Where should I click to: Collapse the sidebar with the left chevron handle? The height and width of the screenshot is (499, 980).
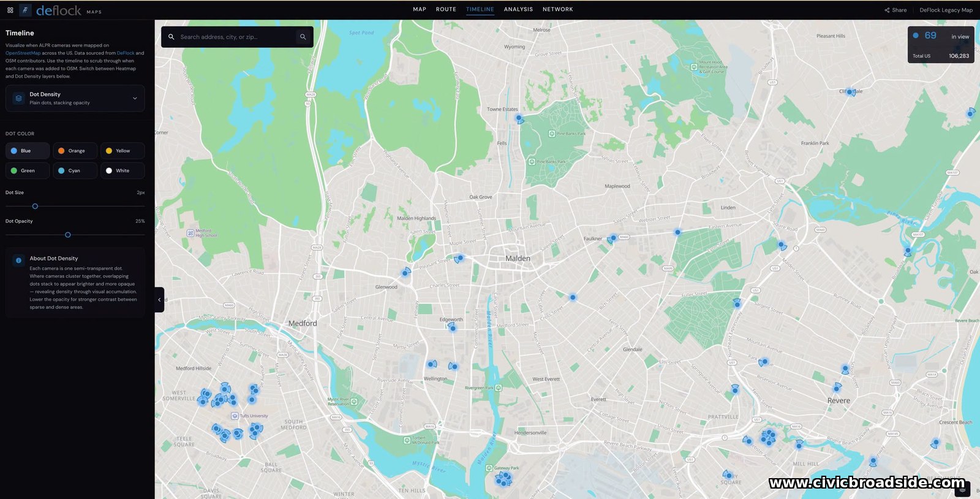pyautogui.click(x=159, y=300)
